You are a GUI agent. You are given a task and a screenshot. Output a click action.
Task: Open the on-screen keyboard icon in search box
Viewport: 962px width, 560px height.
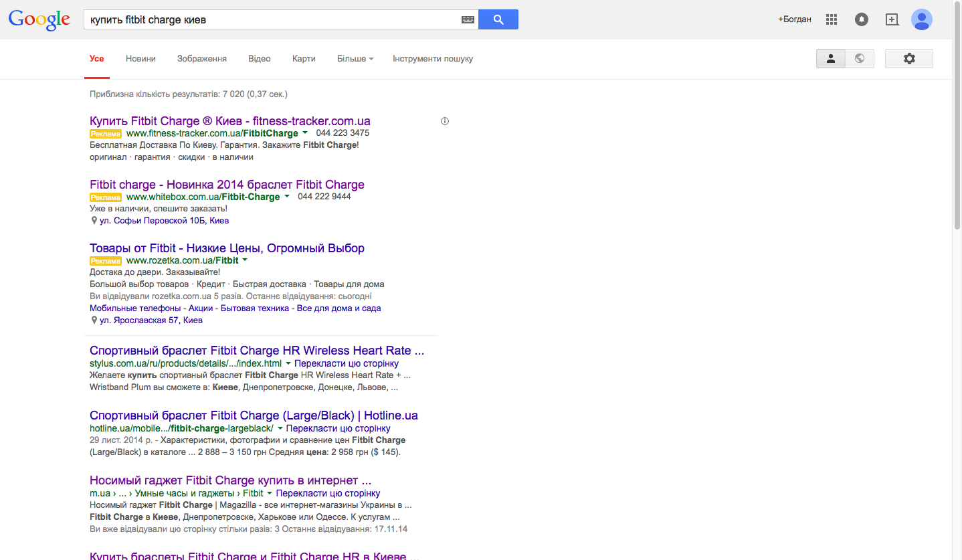click(x=468, y=20)
